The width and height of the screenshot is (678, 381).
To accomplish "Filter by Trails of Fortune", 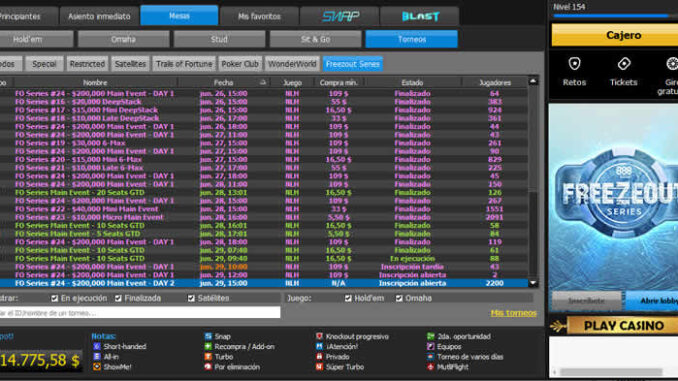I will (184, 64).
